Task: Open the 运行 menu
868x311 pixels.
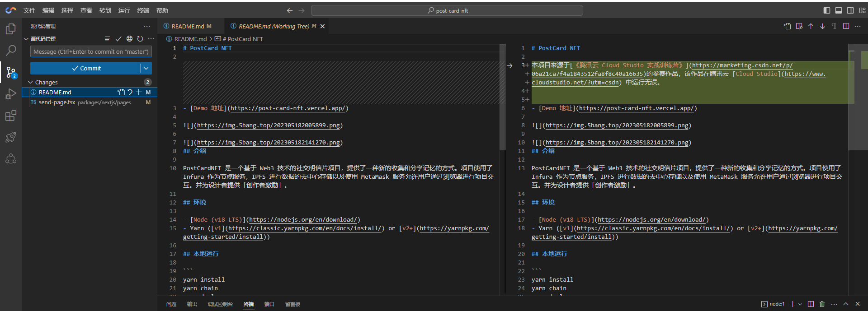Action: [x=124, y=10]
